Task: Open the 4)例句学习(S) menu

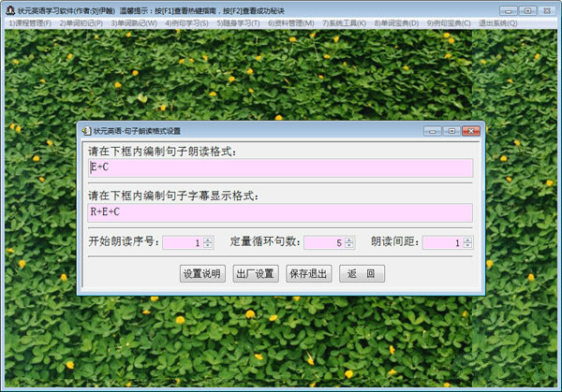Action: (x=186, y=23)
